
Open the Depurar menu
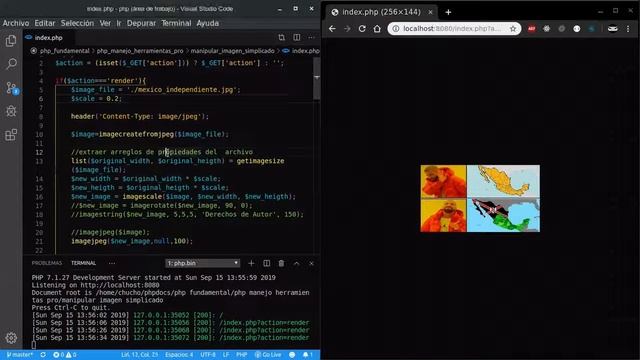click(x=141, y=23)
